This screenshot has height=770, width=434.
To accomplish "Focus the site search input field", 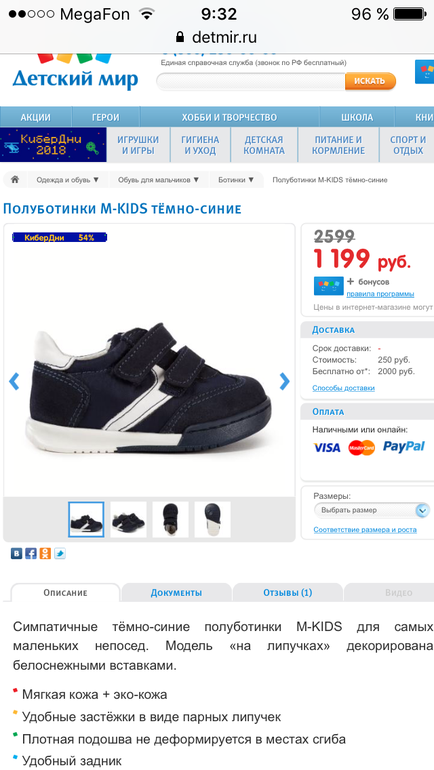I will pos(251,81).
